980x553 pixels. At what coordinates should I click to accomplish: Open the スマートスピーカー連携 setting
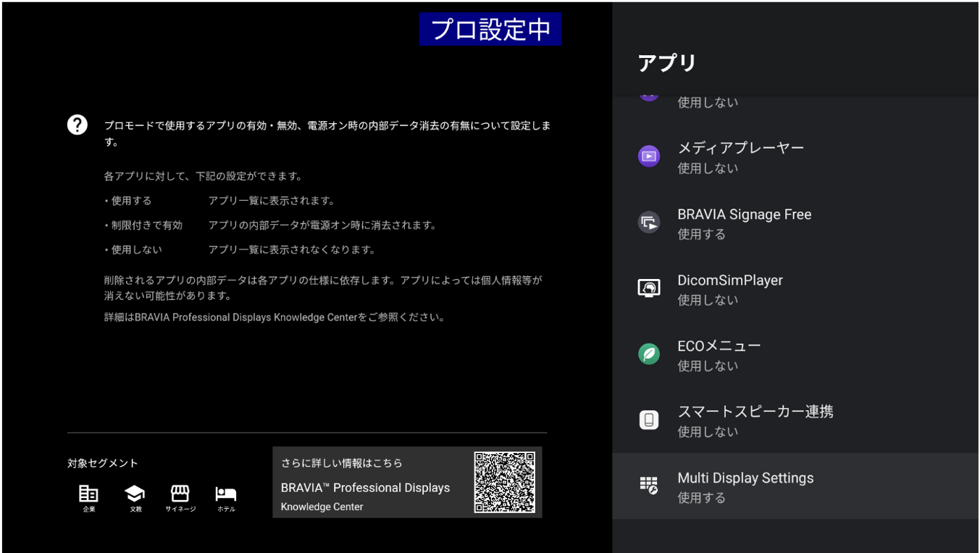[x=755, y=412]
